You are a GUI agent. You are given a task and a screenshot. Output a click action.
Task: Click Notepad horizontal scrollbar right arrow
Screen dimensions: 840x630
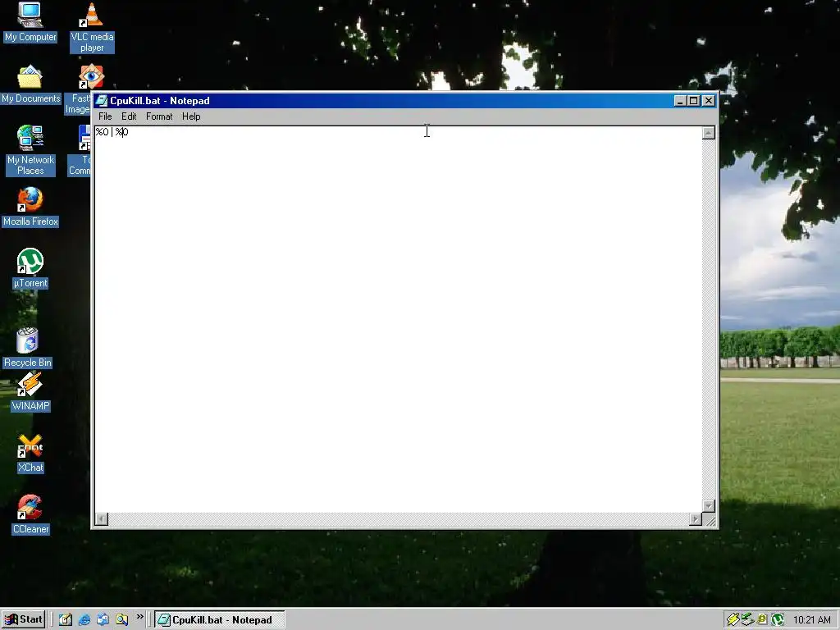point(696,518)
